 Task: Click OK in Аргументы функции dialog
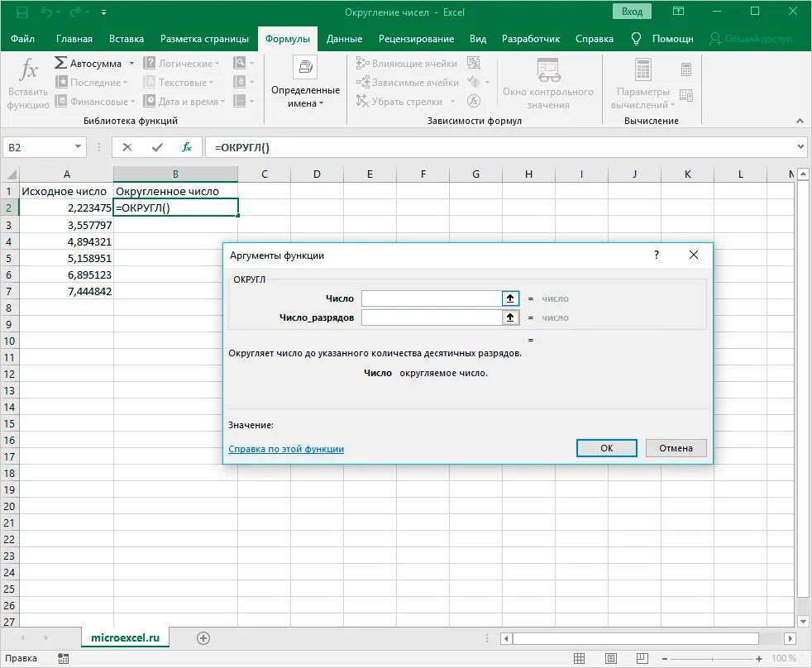click(606, 448)
